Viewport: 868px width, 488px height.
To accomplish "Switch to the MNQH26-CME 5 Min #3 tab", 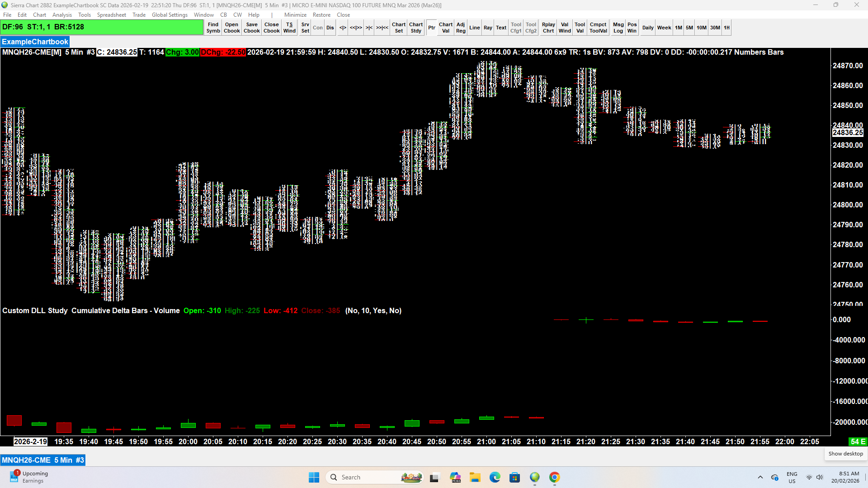I will pos(43,460).
